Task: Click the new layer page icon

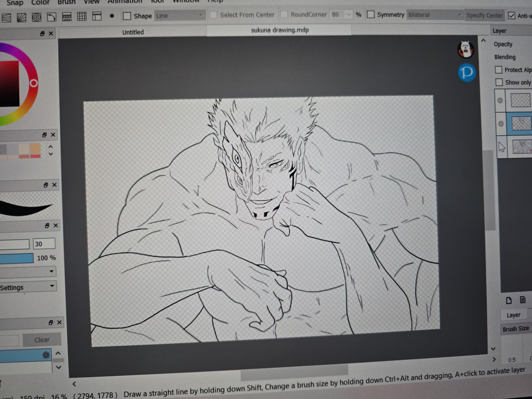Action: click(x=509, y=300)
